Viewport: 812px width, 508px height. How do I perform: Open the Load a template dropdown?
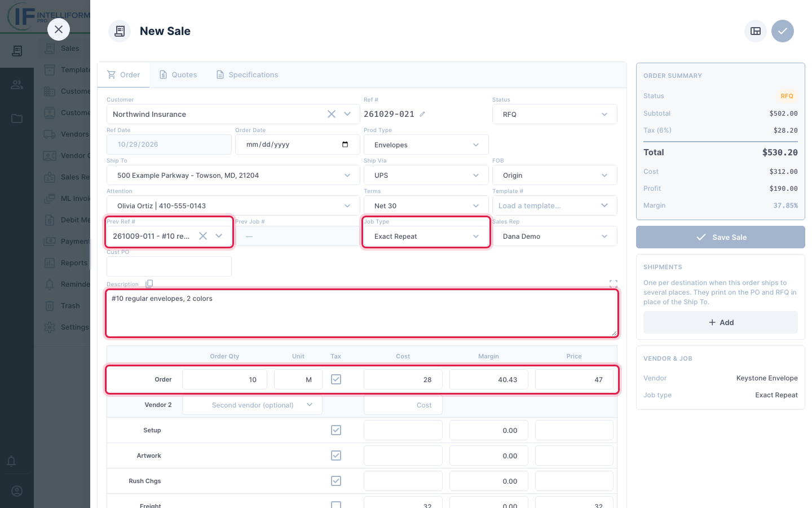[555, 206]
